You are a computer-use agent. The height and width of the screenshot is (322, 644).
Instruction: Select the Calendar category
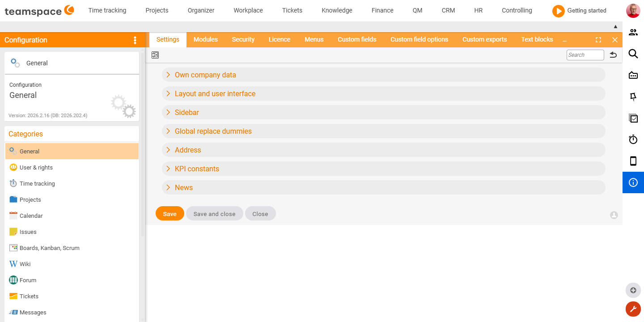72,216
